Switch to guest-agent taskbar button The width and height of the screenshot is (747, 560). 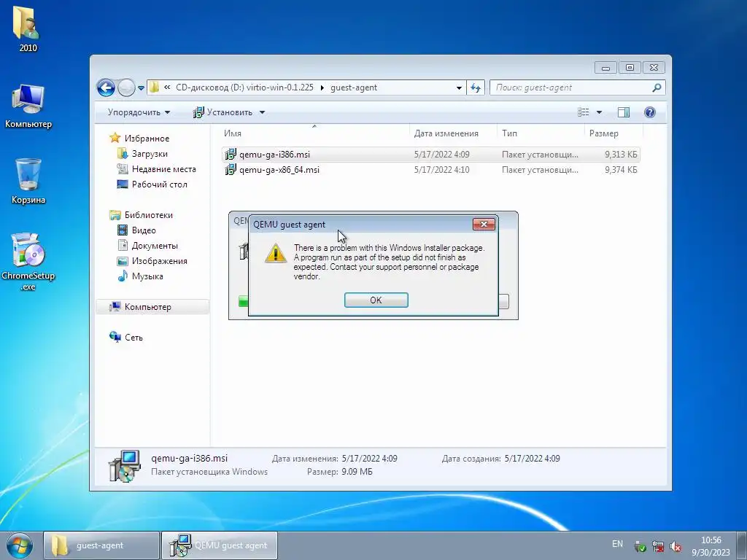point(101,545)
